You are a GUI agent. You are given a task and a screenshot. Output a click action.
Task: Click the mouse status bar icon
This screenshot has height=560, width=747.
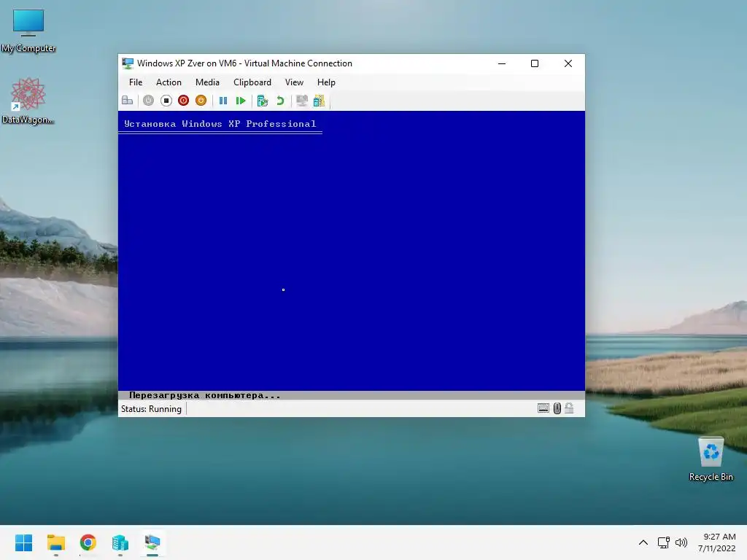(557, 408)
